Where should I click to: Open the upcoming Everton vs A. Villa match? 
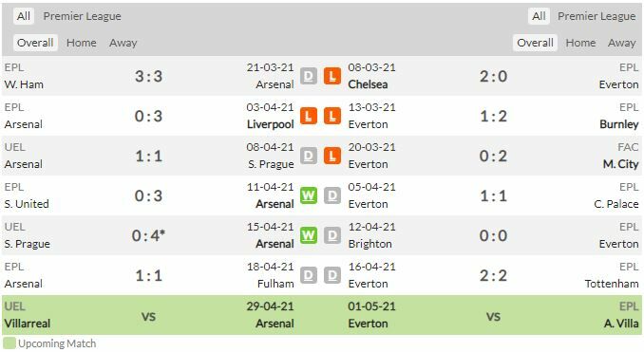point(493,315)
